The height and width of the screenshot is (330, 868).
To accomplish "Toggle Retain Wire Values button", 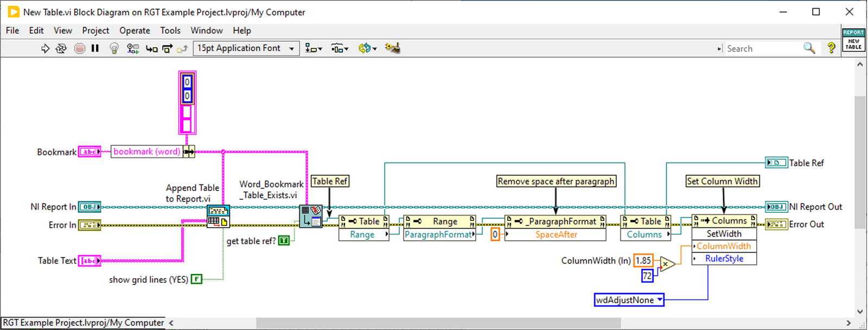I will [x=132, y=48].
